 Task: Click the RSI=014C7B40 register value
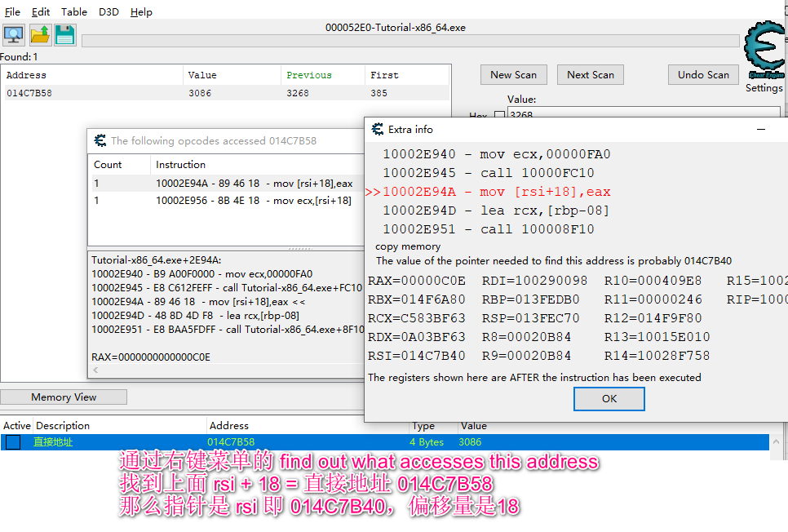tap(417, 356)
